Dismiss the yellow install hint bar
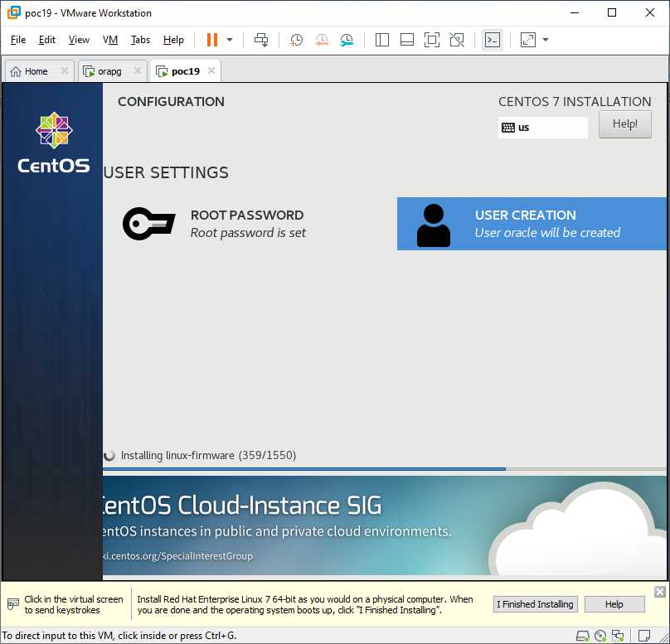670x644 pixels. click(x=660, y=592)
